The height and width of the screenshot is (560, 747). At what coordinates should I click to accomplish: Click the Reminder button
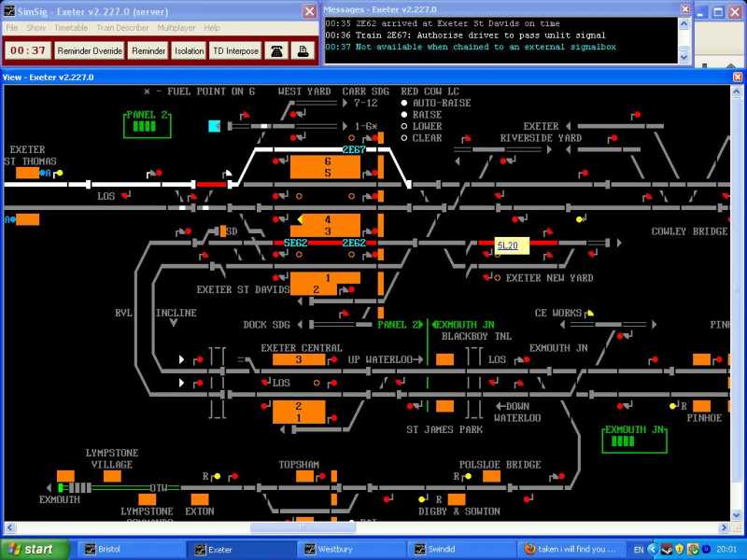(x=148, y=51)
